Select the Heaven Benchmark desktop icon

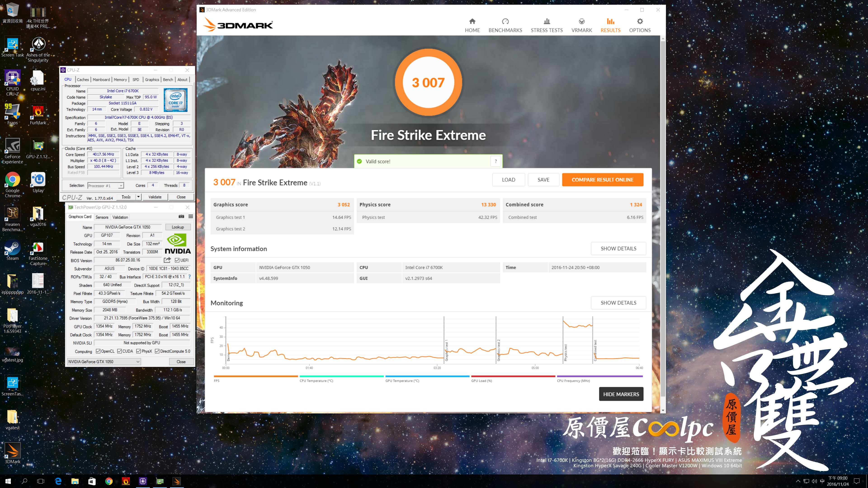click(12, 219)
